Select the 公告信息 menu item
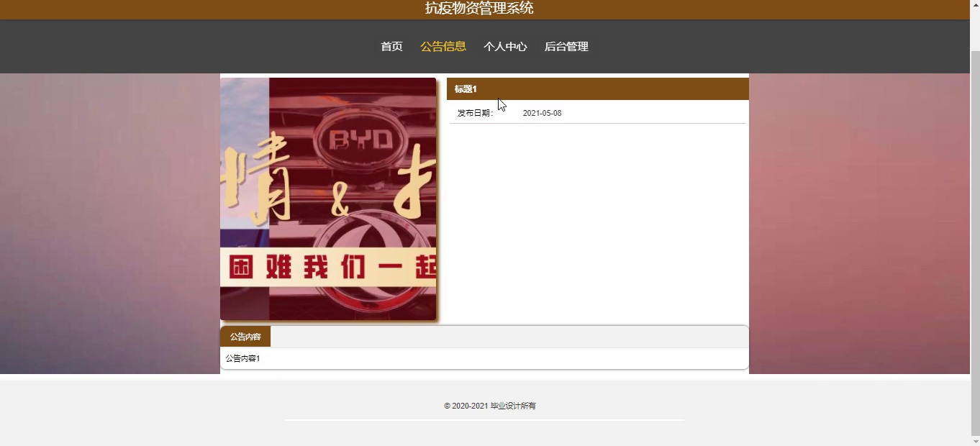This screenshot has width=980, height=446. (443, 47)
